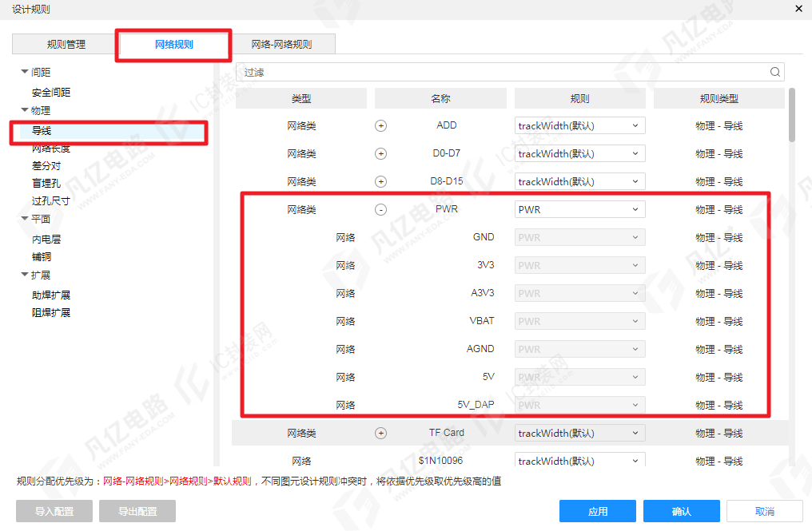
Task: Open rule dropdown for $1N10096 row
Action: click(580, 460)
